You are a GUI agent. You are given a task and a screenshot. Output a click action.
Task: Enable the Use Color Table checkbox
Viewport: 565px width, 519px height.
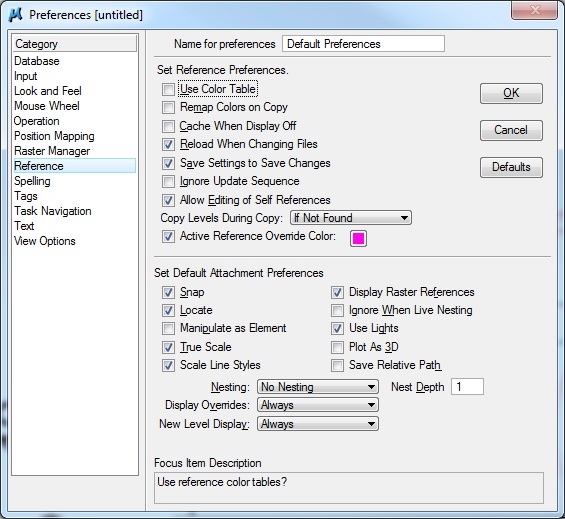[168, 89]
